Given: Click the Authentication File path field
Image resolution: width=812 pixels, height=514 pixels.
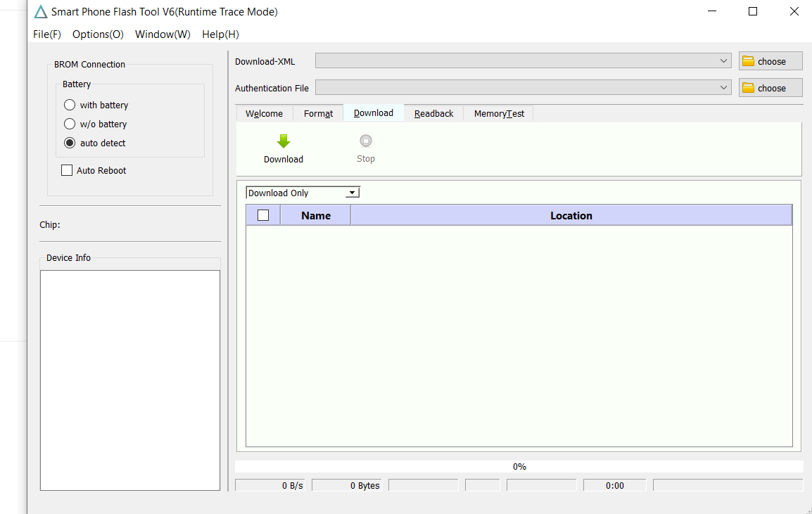Looking at the screenshot, I should 523,88.
